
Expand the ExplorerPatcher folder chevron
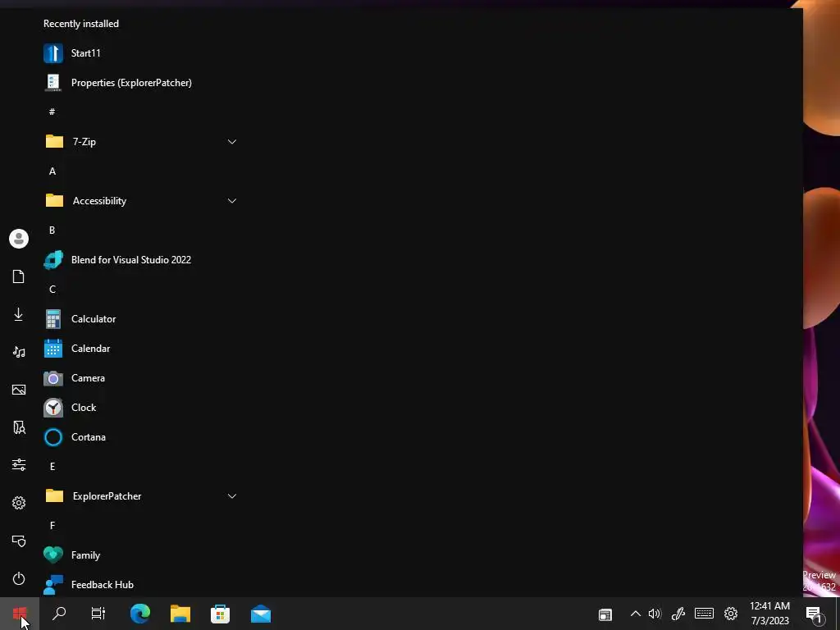pos(232,496)
